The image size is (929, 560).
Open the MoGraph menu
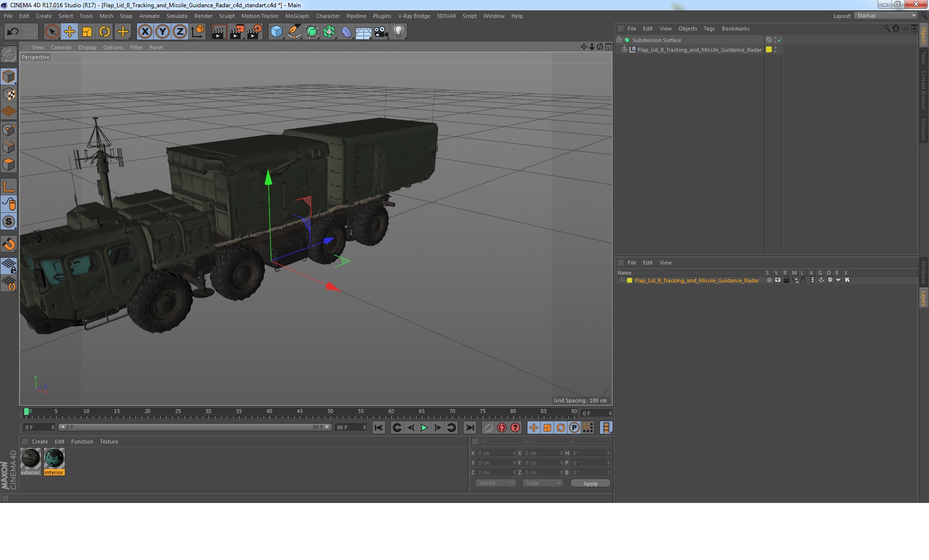tap(297, 16)
